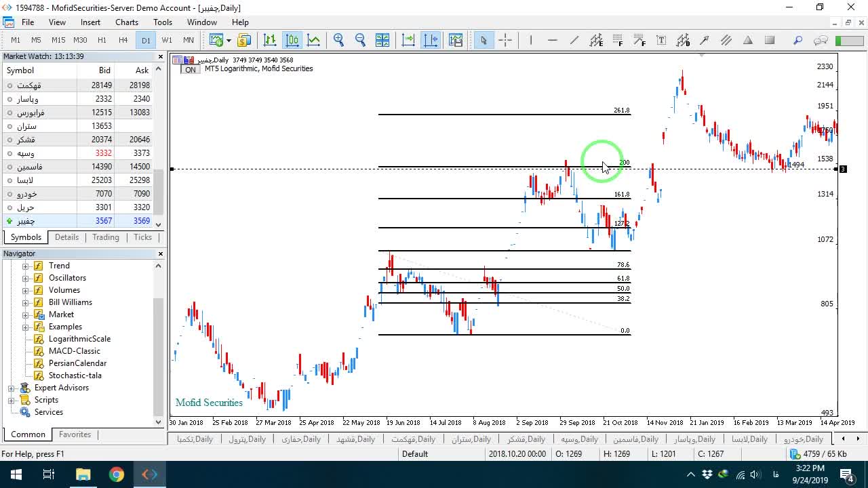This screenshot has height=488, width=868.
Task: Tile chart windows icon
Action: (382, 40)
